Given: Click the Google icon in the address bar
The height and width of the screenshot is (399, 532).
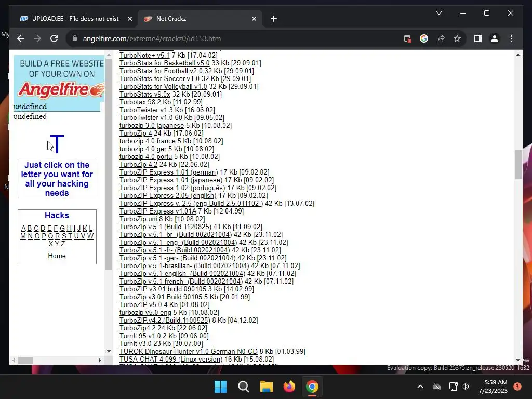Looking at the screenshot, I should click(x=424, y=38).
